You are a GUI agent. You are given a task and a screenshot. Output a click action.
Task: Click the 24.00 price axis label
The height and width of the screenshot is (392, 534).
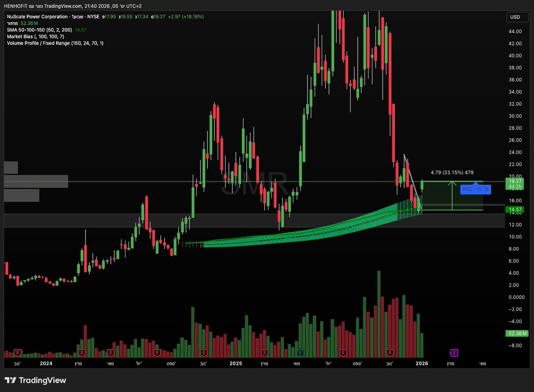point(515,152)
